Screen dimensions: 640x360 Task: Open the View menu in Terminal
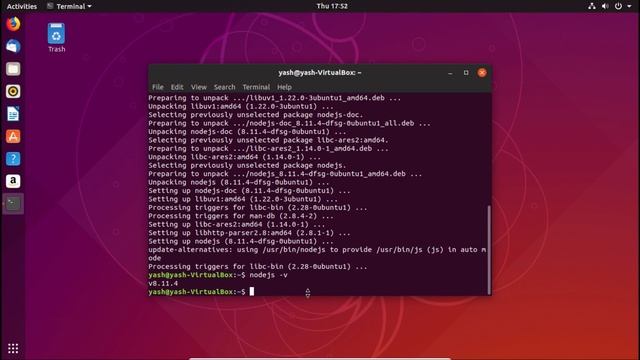198,87
